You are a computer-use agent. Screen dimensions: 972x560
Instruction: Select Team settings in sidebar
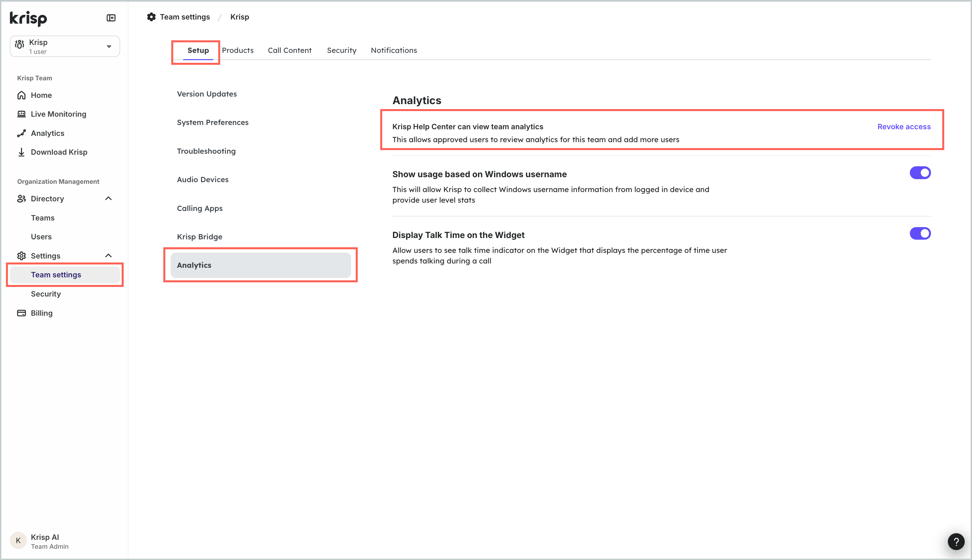pos(64,275)
